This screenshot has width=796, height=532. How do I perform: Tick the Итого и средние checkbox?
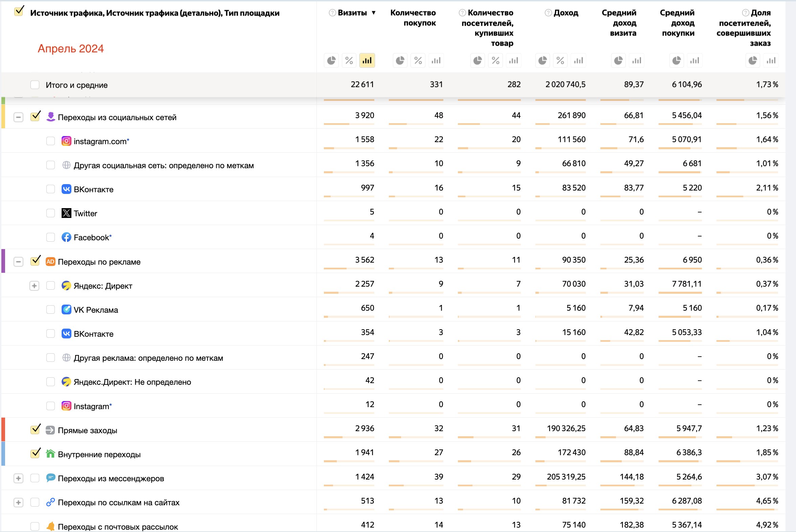(35, 85)
